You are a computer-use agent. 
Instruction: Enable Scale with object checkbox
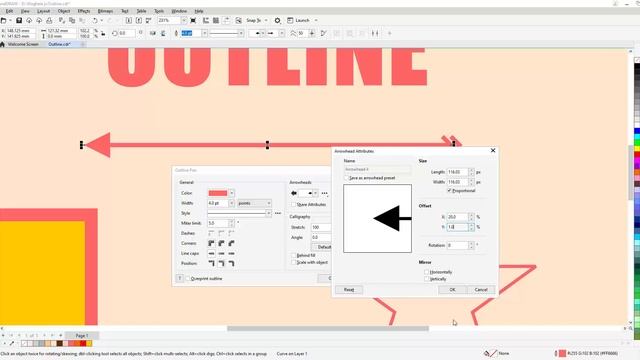[293, 262]
